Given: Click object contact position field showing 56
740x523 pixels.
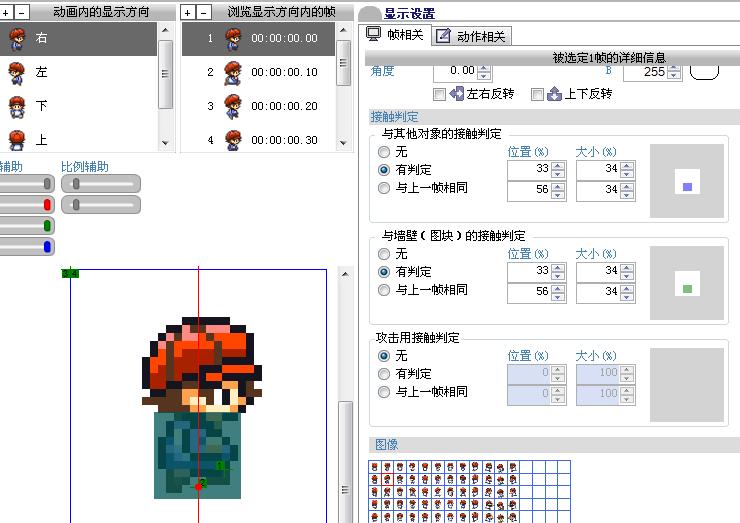Looking at the screenshot, I should point(529,191).
